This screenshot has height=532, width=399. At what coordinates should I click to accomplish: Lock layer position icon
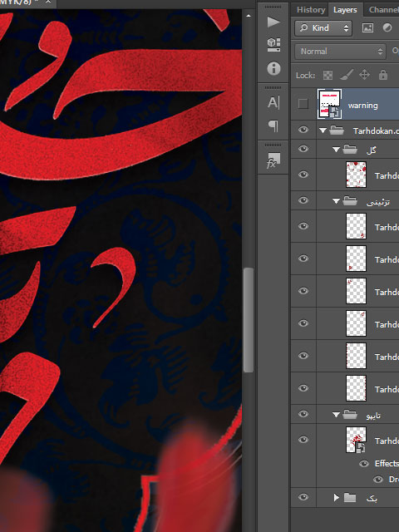pos(364,75)
